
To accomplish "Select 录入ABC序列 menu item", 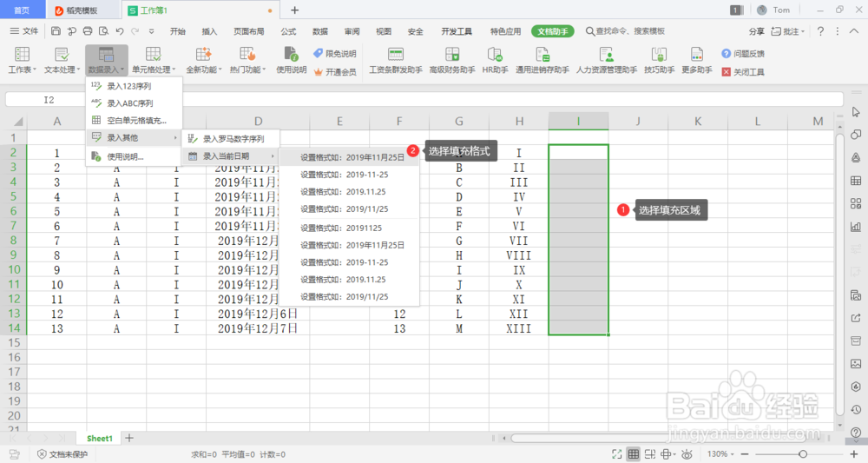I will (x=134, y=103).
